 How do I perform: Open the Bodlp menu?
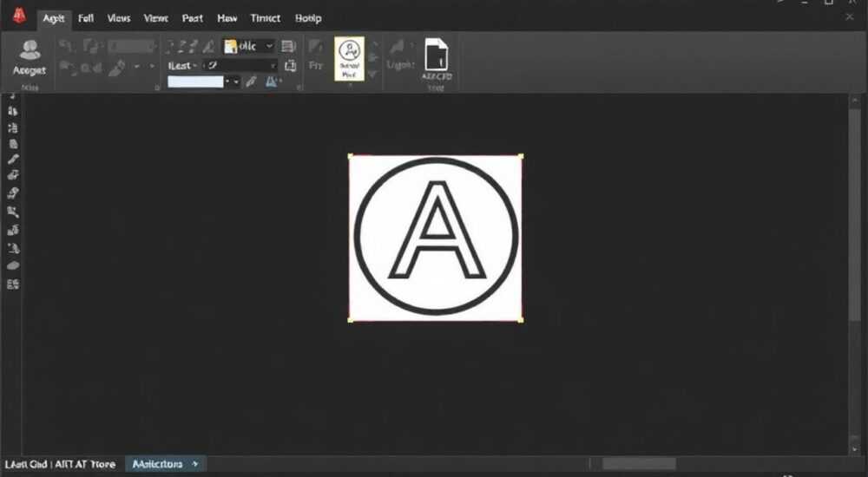pos(308,18)
